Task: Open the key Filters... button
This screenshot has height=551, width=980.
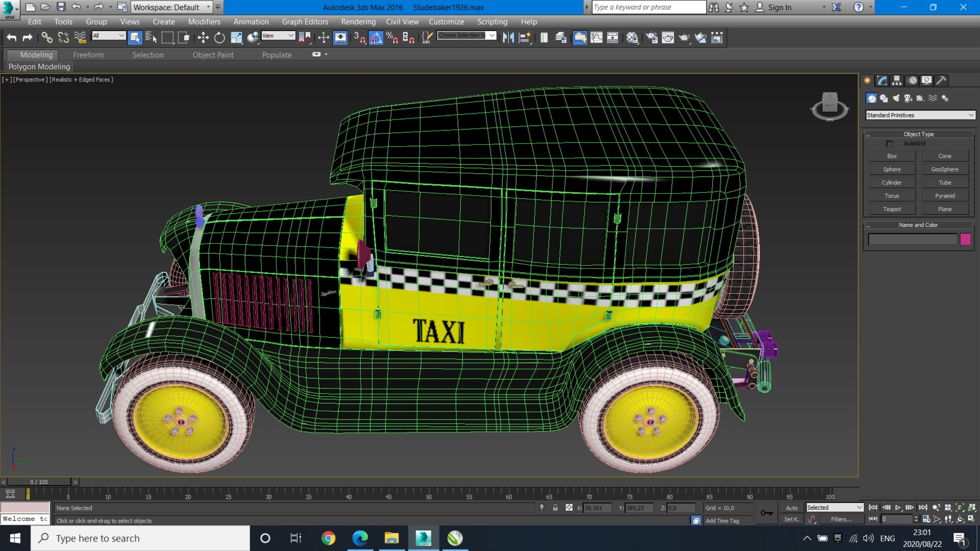Action: 841,519
